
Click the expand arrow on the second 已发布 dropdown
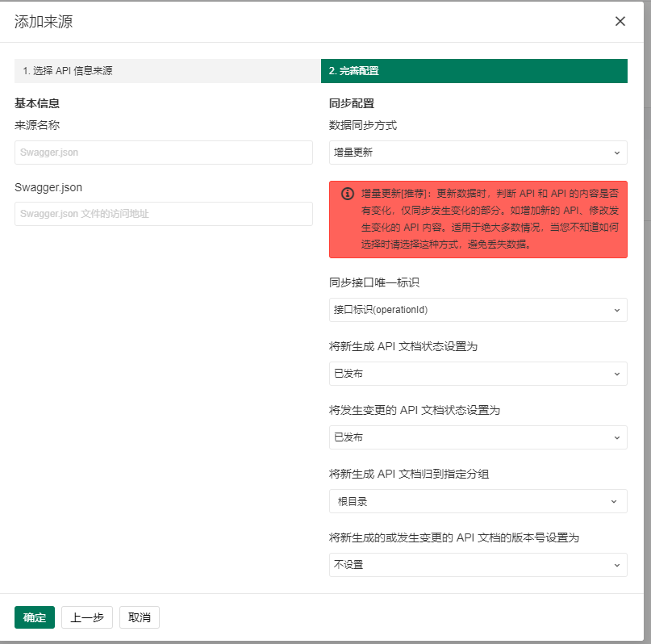pos(618,437)
